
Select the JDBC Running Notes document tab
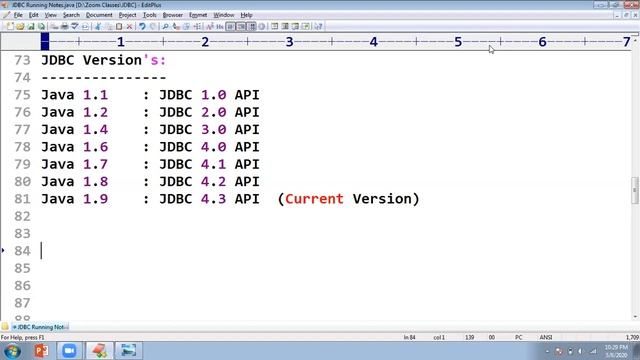pyautogui.click(x=40, y=327)
